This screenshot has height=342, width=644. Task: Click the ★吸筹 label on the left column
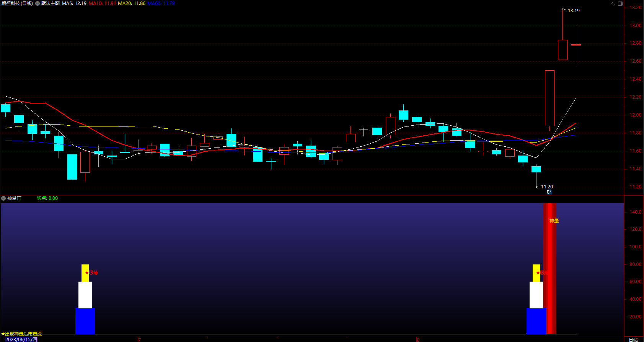(x=91, y=273)
